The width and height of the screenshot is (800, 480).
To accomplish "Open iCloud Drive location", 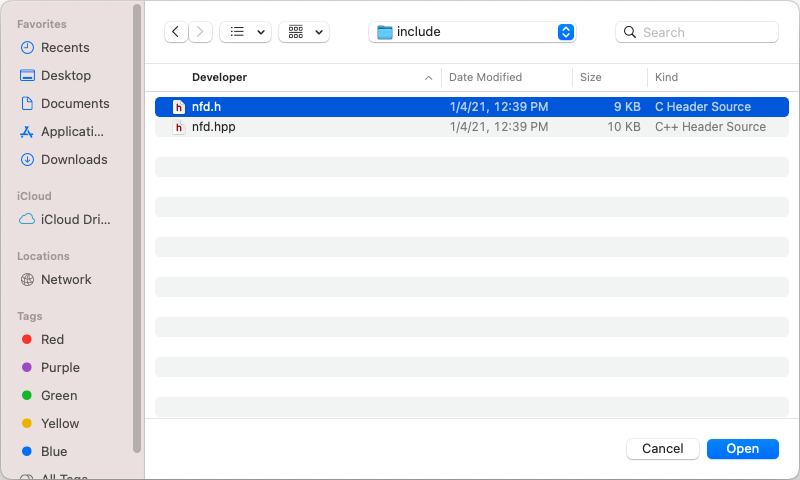I will coord(75,219).
